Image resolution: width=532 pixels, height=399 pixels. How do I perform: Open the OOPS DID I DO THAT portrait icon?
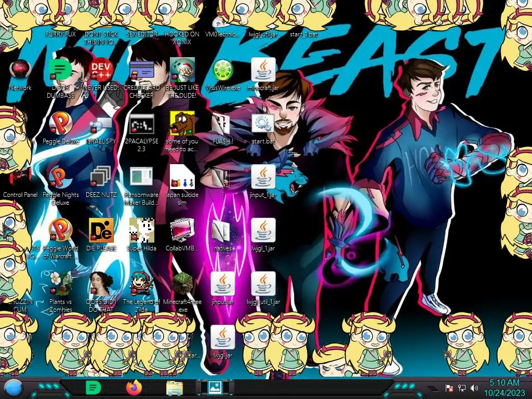(101, 284)
